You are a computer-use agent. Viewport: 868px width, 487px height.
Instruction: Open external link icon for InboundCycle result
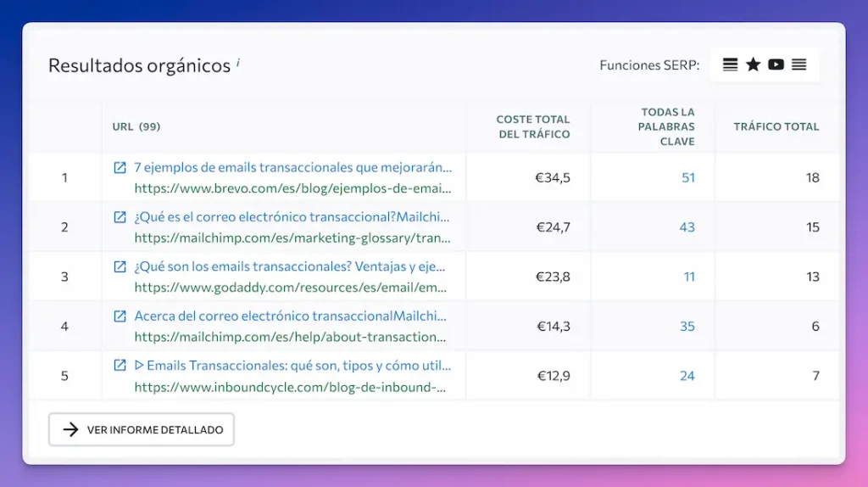[120, 366]
